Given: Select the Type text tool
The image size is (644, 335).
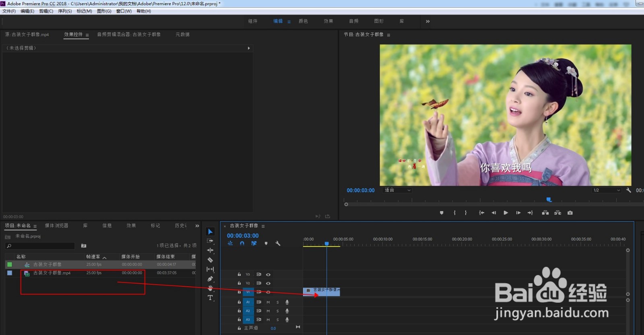Looking at the screenshot, I should click(210, 298).
